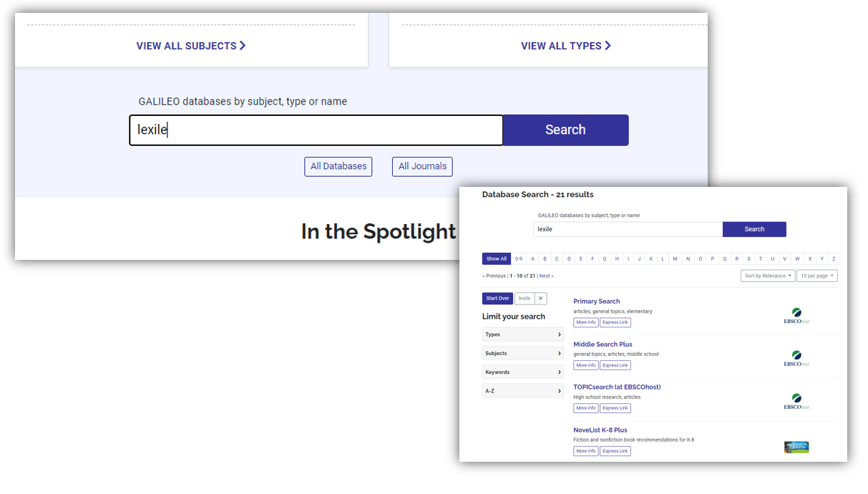868x494 pixels.
Task: Filter results by letter C
Action: point(557,258)
